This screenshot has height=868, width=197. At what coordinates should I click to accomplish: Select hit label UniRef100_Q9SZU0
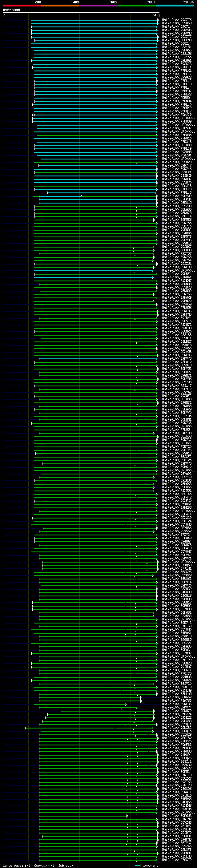(x=177, y=206)
